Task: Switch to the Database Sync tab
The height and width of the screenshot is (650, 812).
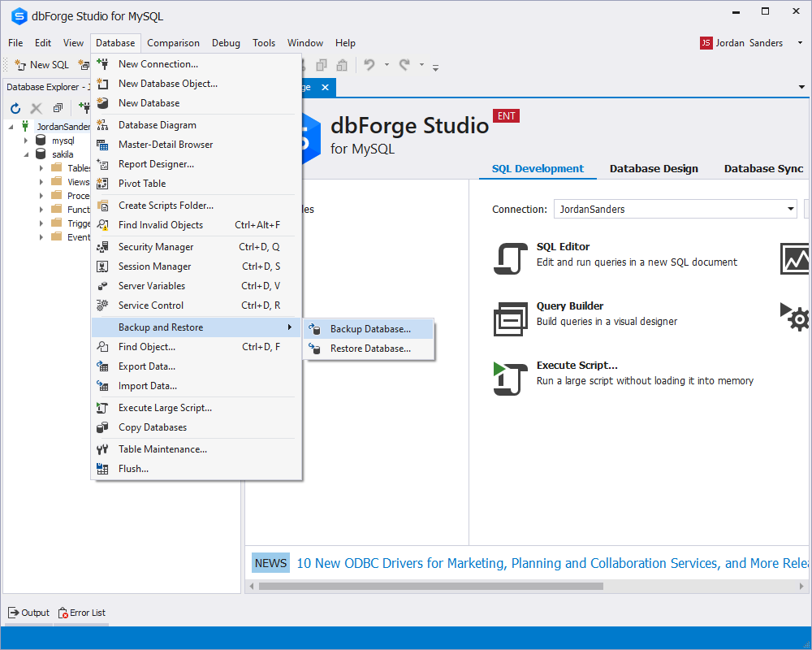Action: point(763,168)
